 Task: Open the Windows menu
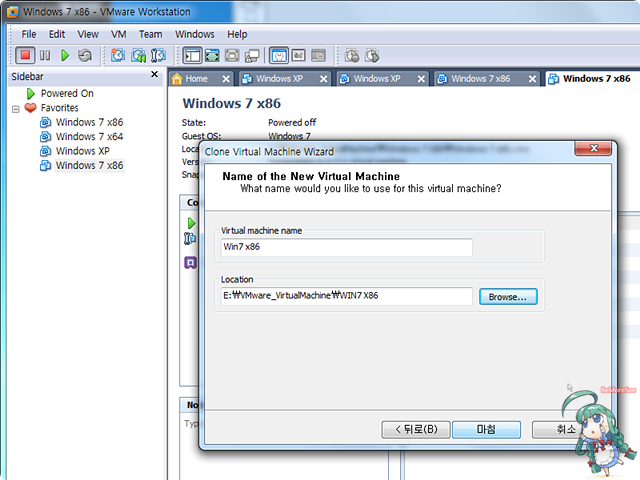point(195,34)
